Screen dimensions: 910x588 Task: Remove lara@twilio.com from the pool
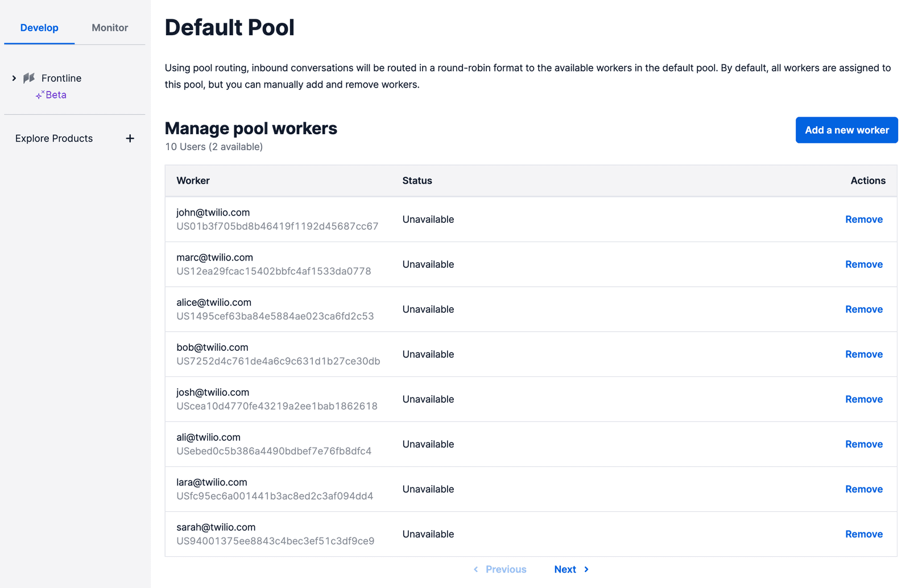pyautogui.click(x=863, y=489)
